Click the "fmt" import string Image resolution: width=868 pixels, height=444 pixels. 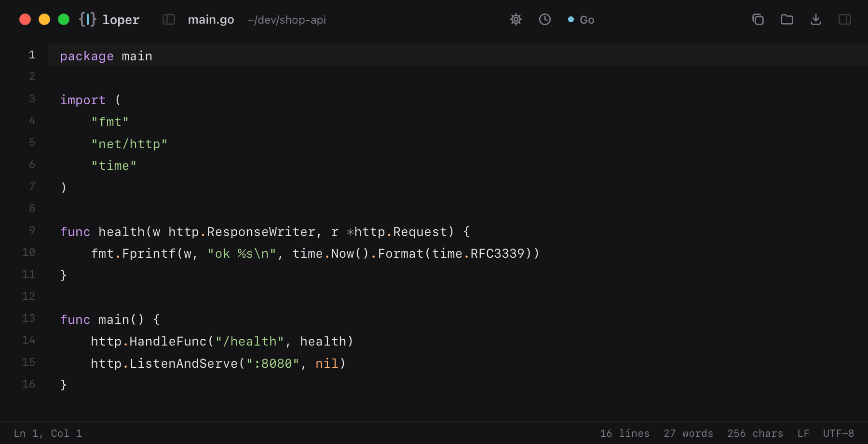click(x=110, y=122)
